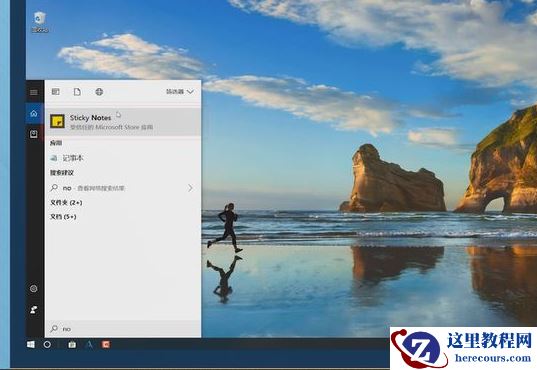Open the orange taskbar app icon
The width and height of the screenshot is (537, 370).
(106, 345)
